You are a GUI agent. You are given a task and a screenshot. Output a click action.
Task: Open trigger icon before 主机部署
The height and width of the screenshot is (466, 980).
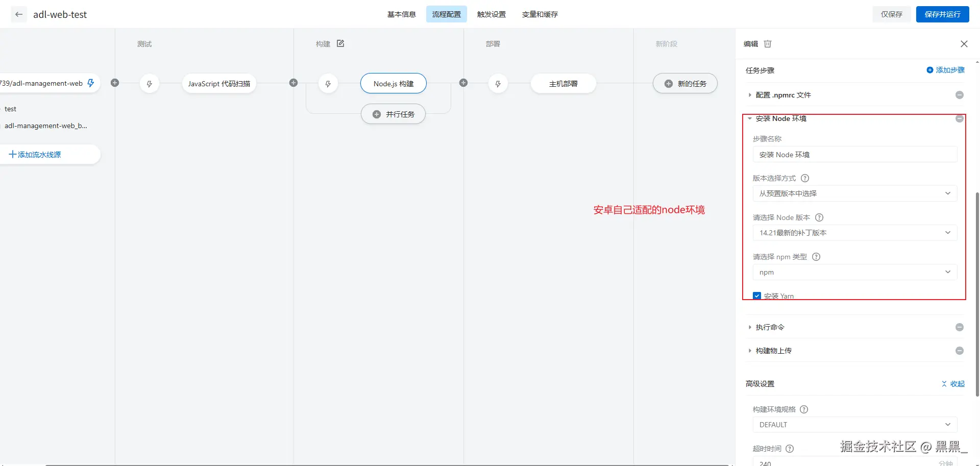click(498, 84)
